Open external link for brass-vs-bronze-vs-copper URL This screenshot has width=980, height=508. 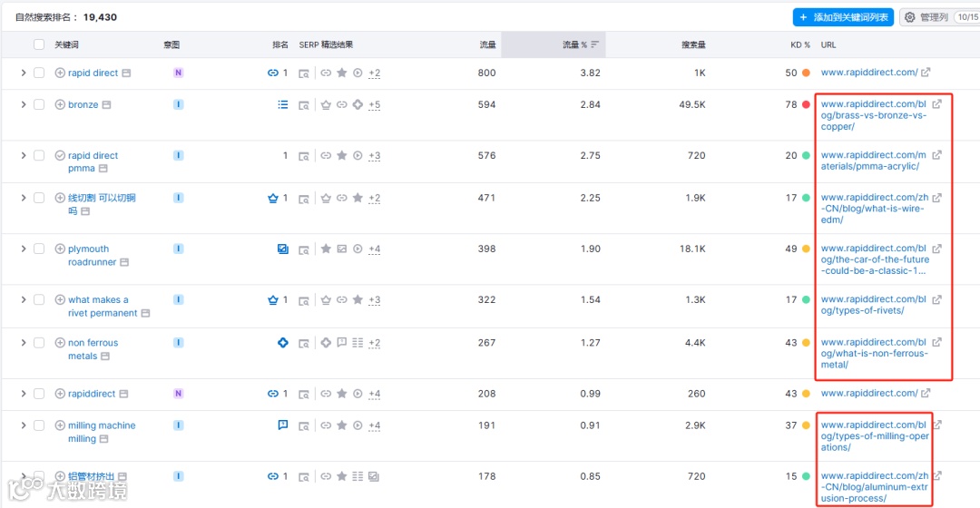936,104
